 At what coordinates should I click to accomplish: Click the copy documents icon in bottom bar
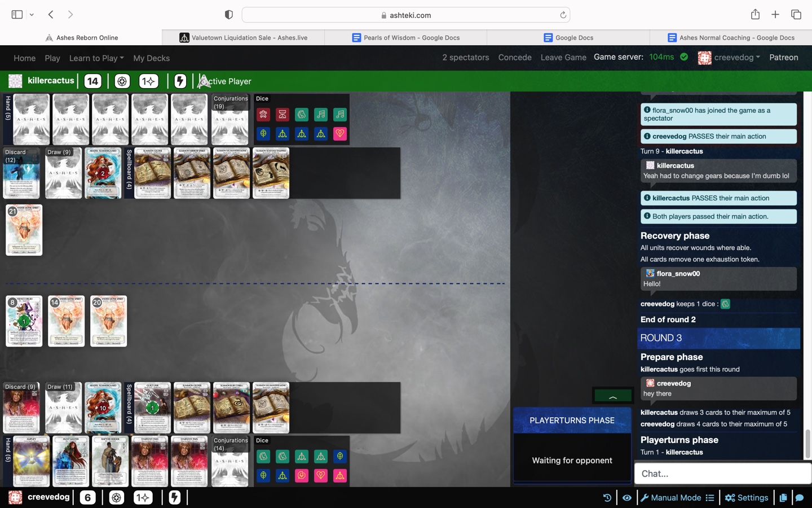tap(783, 498)
